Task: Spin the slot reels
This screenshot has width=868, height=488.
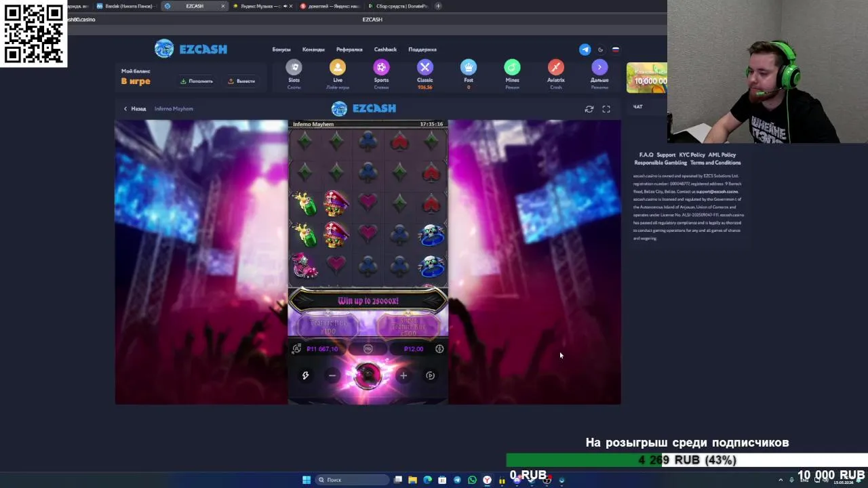Action: click(x=368, y=375)
